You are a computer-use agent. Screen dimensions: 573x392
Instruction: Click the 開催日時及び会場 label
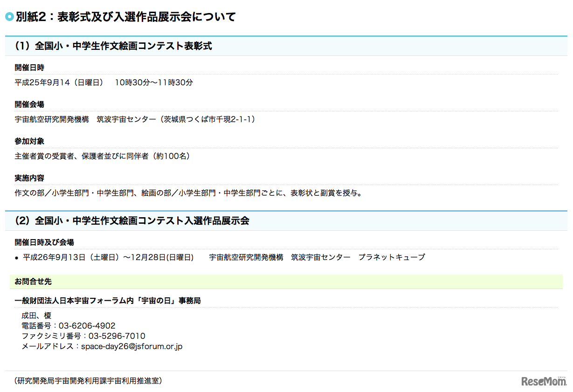(44, 242)
